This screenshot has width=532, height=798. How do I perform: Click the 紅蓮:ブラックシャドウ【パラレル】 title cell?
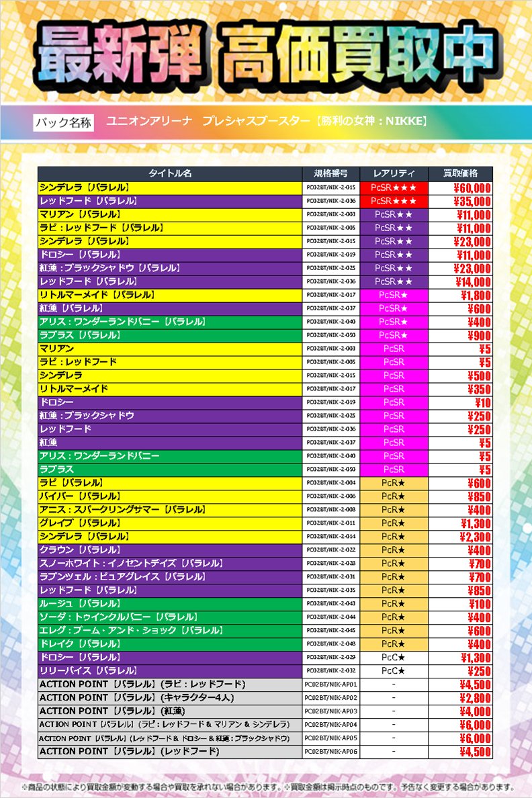click(170, 268)
